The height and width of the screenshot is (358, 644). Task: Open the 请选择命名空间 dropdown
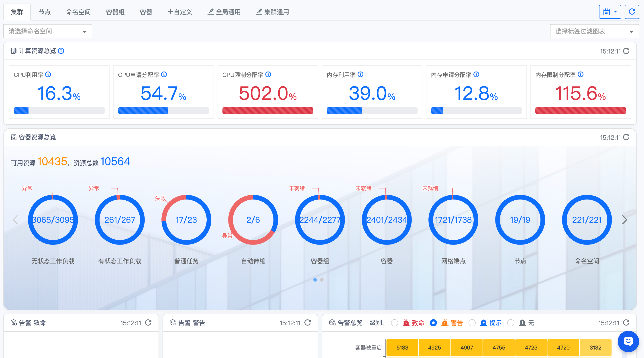[x=47, y=31]
